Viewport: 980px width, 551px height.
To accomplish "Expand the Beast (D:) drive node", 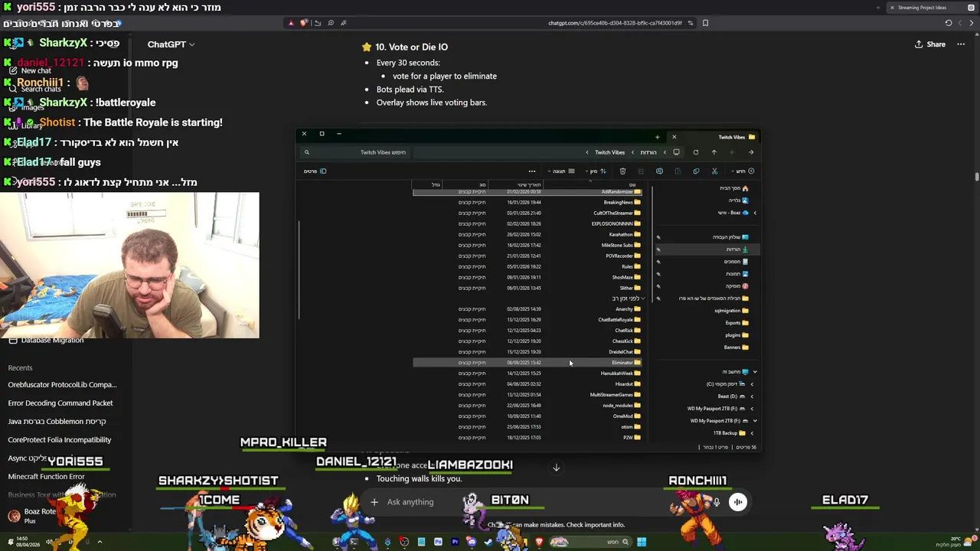I will [752, 396].
